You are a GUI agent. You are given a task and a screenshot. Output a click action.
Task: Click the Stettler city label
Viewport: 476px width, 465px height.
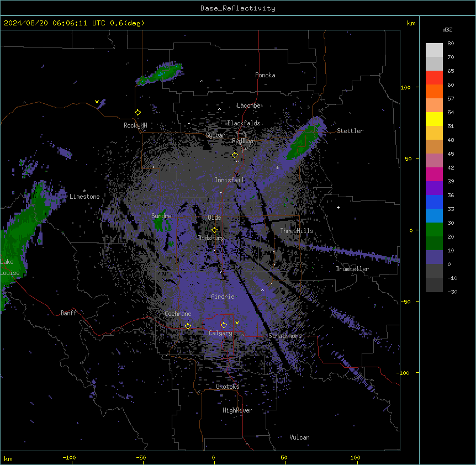coord(350,131)
